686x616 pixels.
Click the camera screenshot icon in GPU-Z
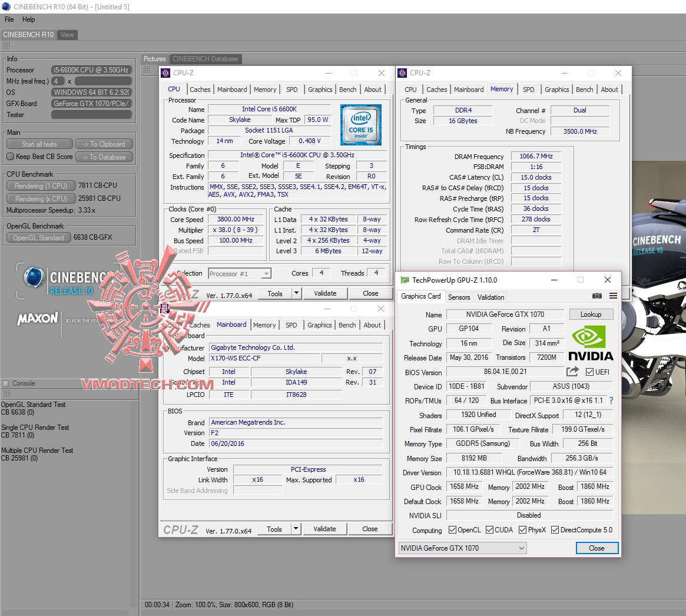596,297
